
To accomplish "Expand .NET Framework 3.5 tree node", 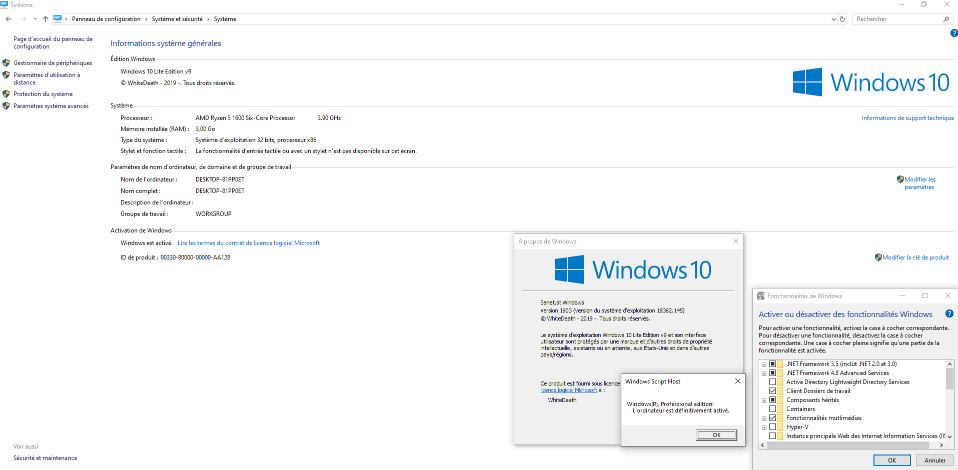I will tap(764, 364).
